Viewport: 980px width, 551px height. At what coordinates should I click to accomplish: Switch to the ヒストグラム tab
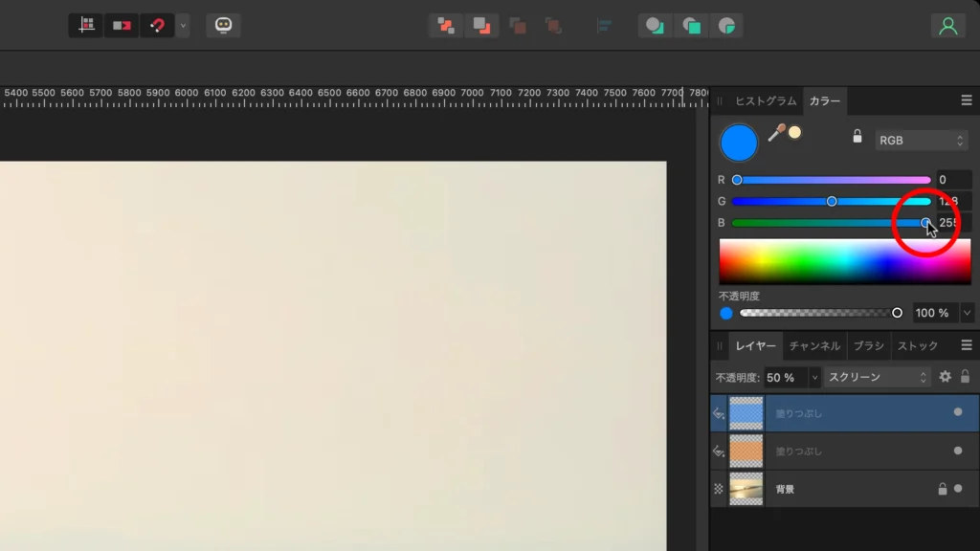768,100
